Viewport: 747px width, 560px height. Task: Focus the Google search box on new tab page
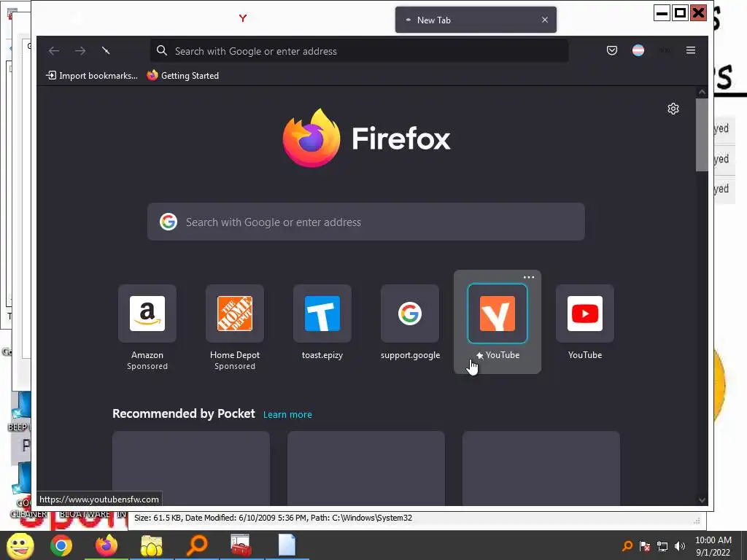(x=366, y=222)
